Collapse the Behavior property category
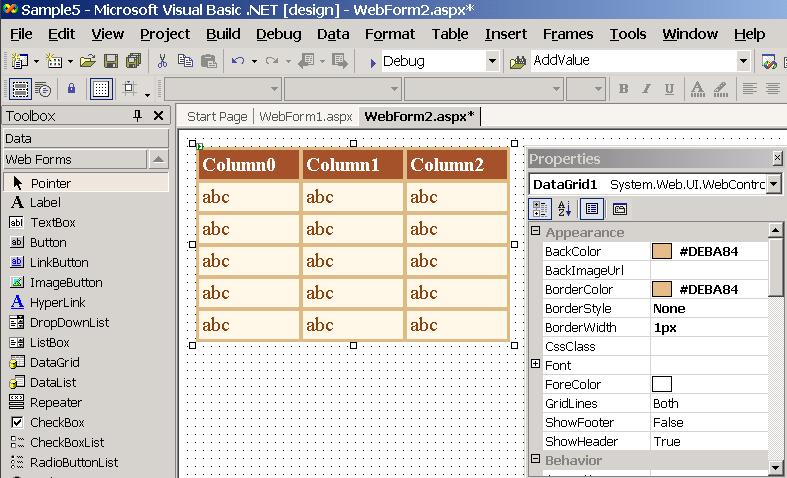Image resolution: width=787 pixels, height=478 pixels. pyautogui.click(x=536, y=459)
